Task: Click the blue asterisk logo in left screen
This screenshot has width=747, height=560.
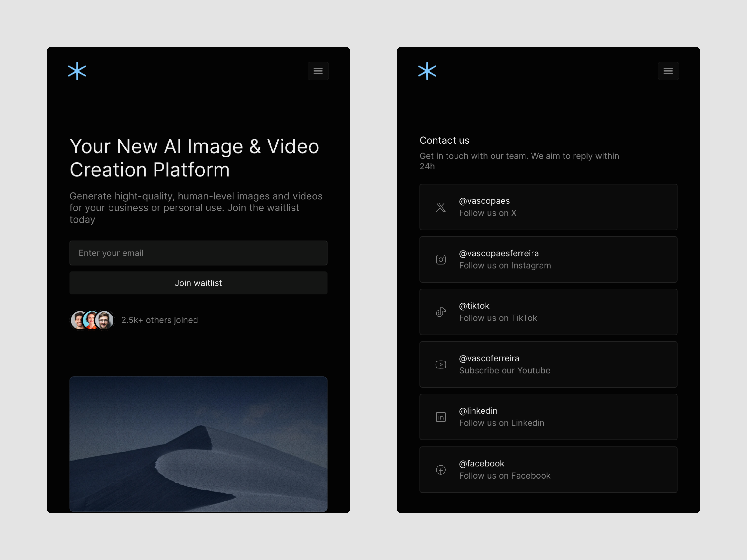Action: pyautogui.click(x=77, y=71)
